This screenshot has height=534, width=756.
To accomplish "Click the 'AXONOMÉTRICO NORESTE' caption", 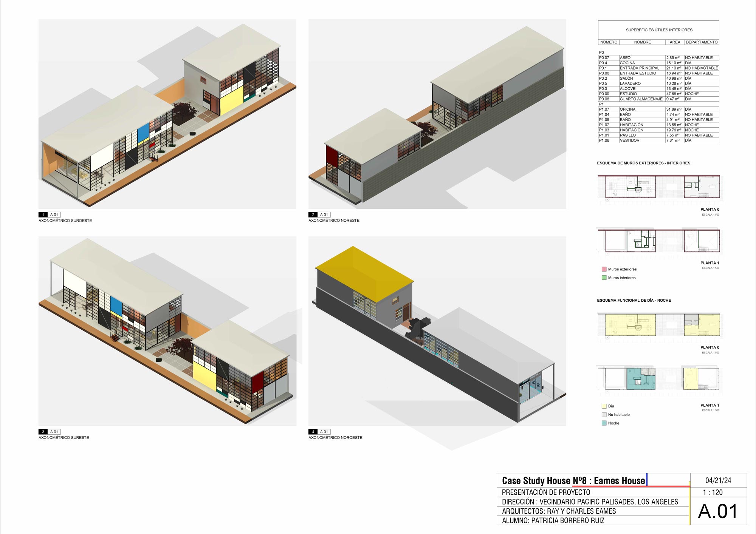I will point(334,221).
